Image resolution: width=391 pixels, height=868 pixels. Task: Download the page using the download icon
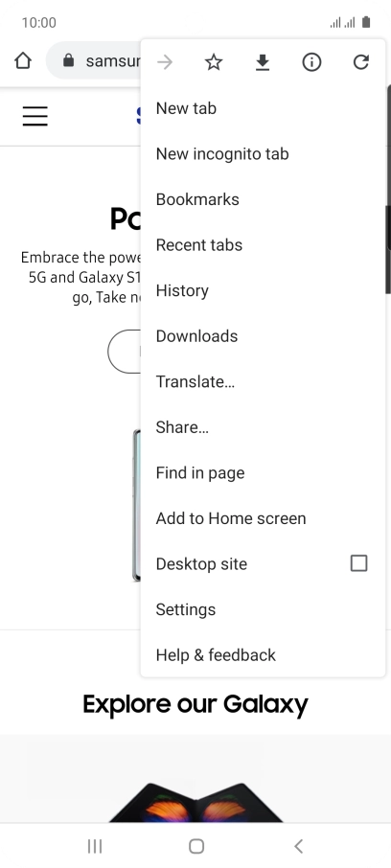[263, 62]
